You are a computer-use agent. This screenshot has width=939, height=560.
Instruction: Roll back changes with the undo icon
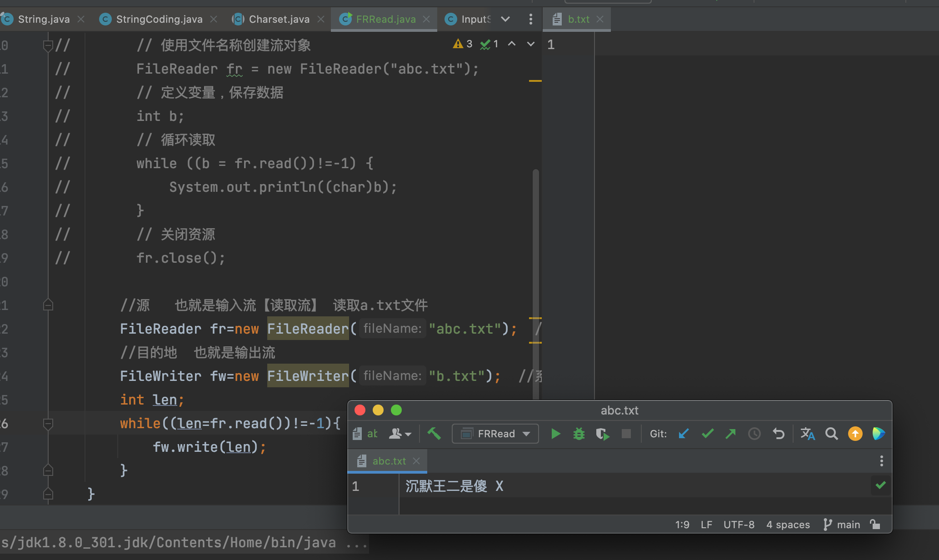point(779,434)
